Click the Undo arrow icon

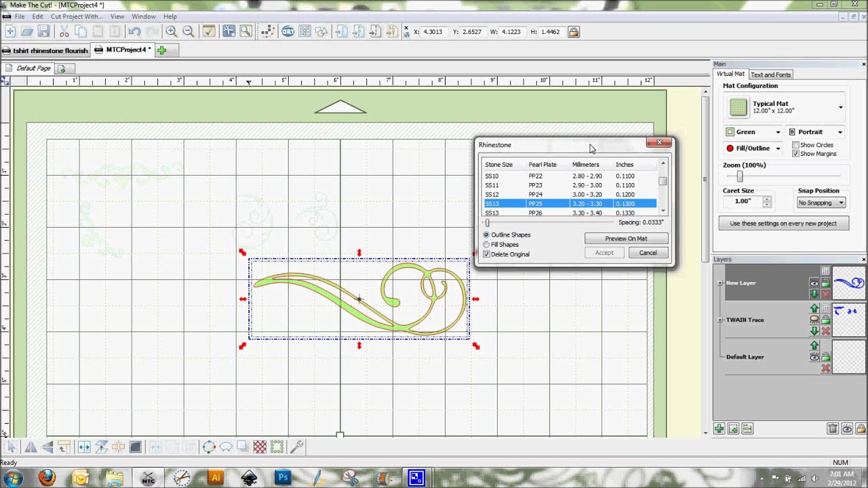coord(134,31)
